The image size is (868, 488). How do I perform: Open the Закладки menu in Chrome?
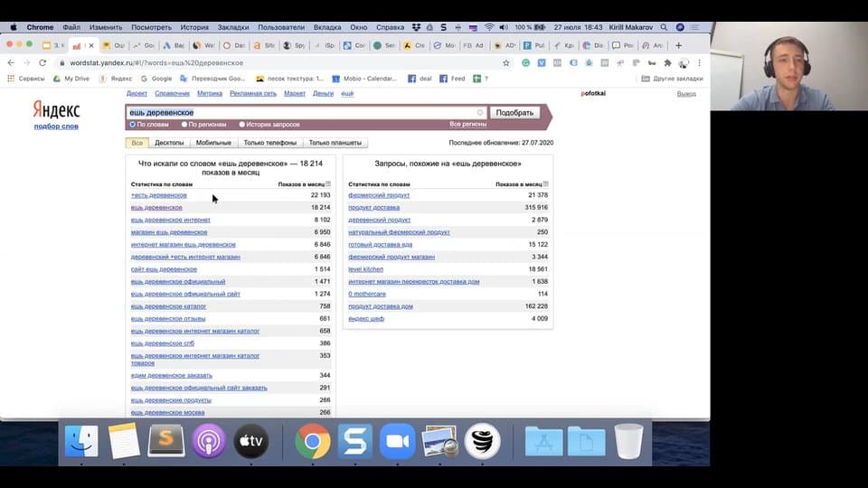coord(233,27)
